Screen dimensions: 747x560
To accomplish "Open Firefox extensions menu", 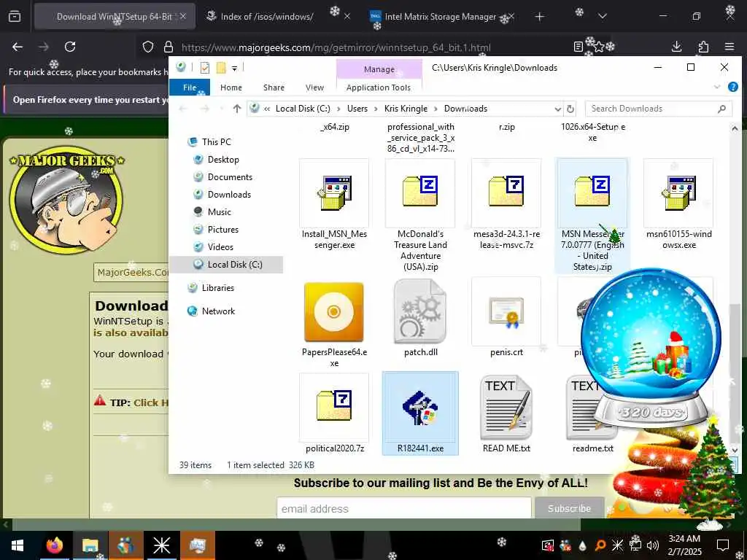I will tap(703, 47).
